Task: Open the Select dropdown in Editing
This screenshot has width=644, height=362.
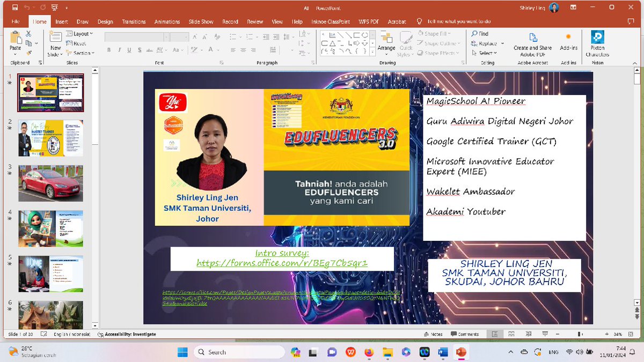Action: 484,53
